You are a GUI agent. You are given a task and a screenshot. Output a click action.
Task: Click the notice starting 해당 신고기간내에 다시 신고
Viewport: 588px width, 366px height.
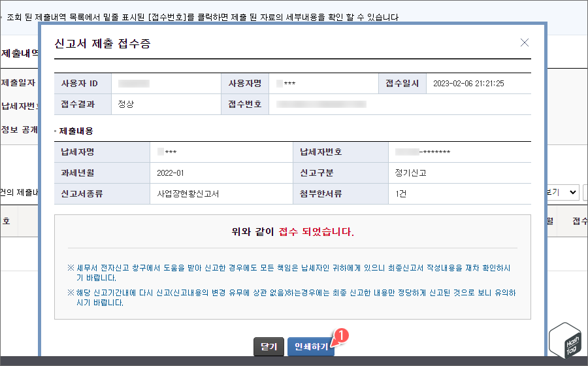(x=291, y=297)
